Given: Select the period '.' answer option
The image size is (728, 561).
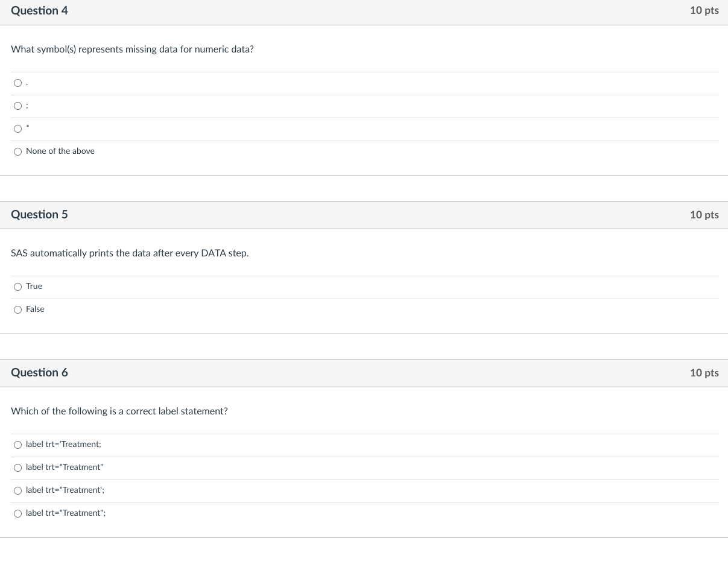Looking at the screenshot, I should (17, 83).
